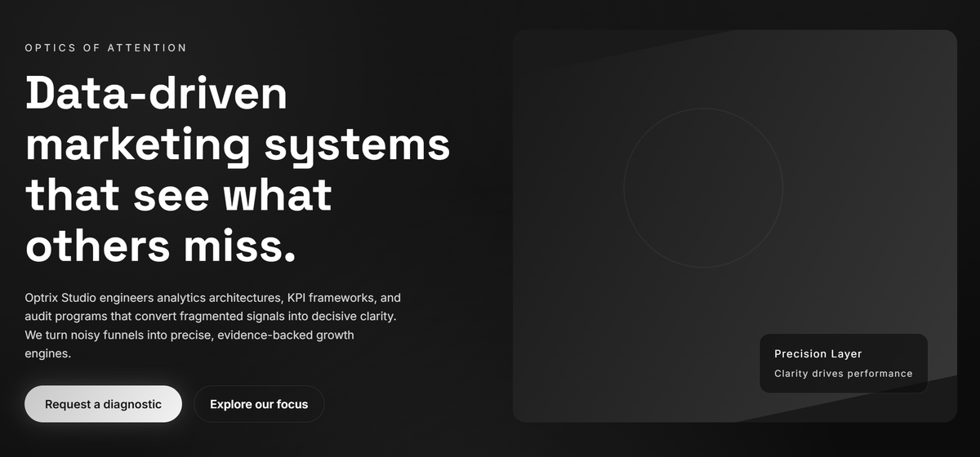Image resolution: width=980 pixels, height=457 pixels.
Task: Click the circle outline in hero graphic
Action: (703, 188)
